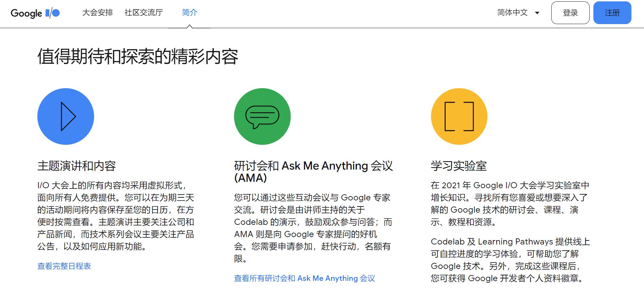
Task: Click the 研讨会和 Ask Me Anything 会议 (AMA) heading
Action: (x=313, y=172)
